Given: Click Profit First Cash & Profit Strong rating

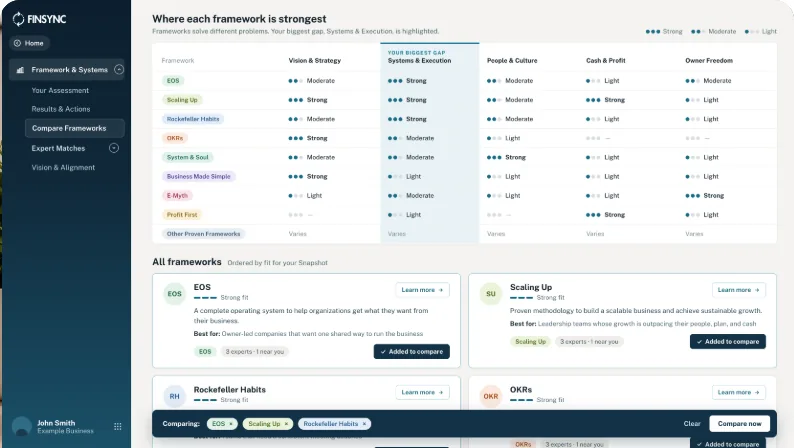Looking at the screenshot, I should (605, 215).
